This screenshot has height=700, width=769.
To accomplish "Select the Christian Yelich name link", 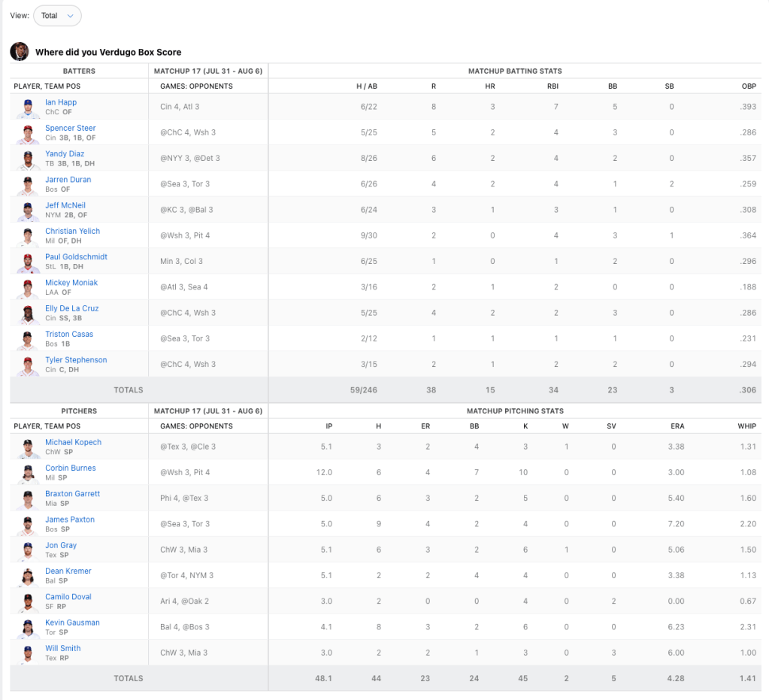I will tap(72, 231).
